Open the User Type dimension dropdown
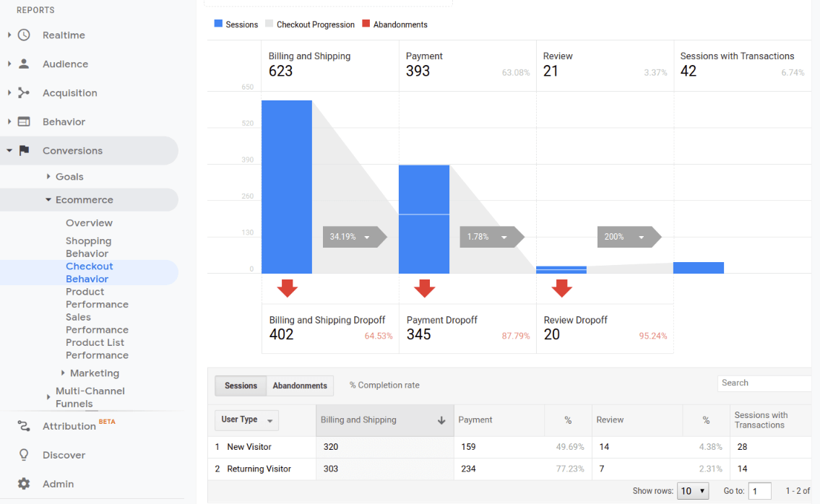This screenshot has width=820, height=504. click(247, 420)
